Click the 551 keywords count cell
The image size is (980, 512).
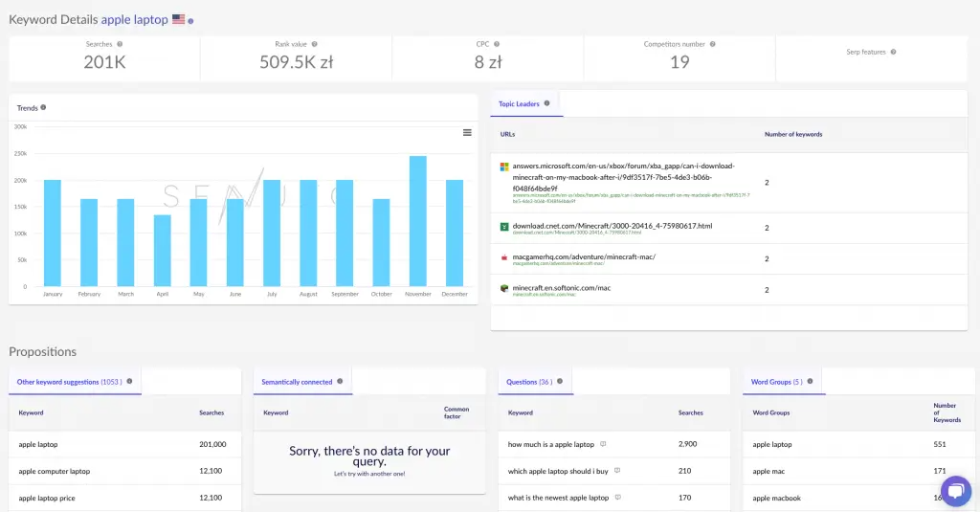pos(940,444)
